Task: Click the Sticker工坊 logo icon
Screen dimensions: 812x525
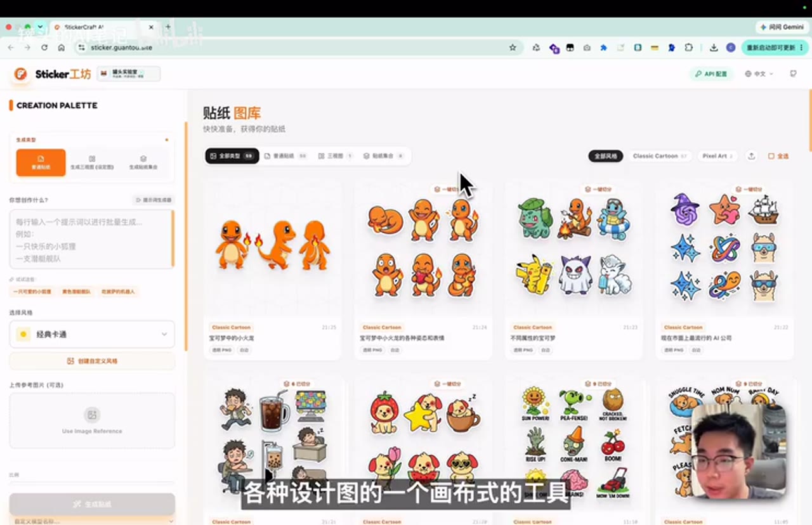Action: pos(21,74)
